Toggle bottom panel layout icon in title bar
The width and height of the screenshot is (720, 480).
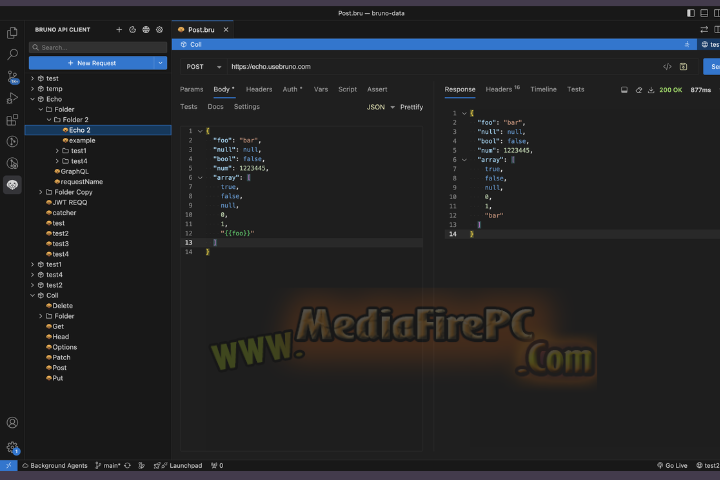tap(704, 13)
